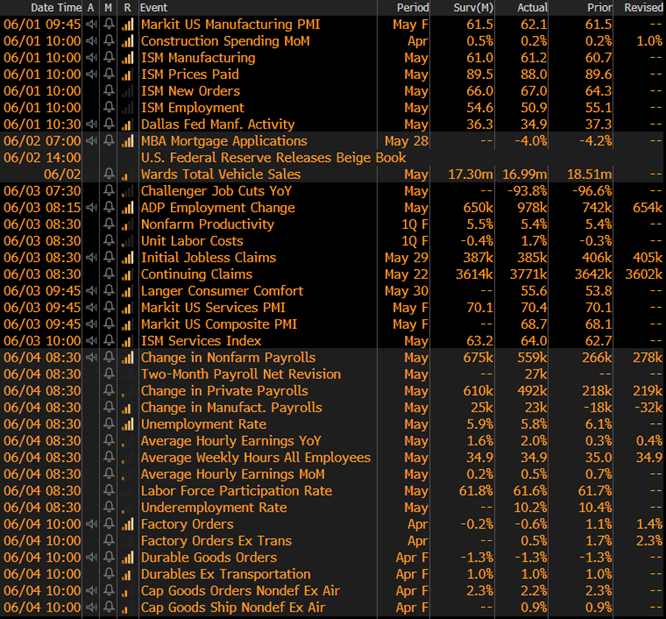Open the U.S. Federal Reserve Releases Beige Book event
The image size is (666, 619).
tap(273, 158)
